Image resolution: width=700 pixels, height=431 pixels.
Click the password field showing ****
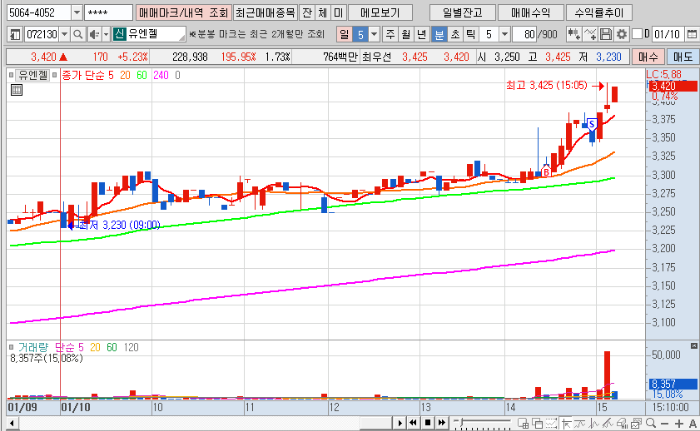(108, 13)
